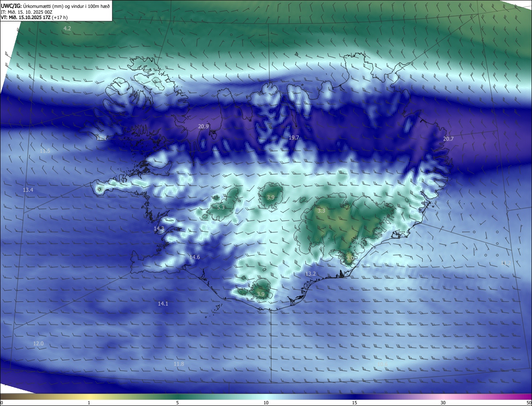This screenshot has height=406, width=532.
Task: Click the initial time line 'IT: Mið. 15. 10. 2025 00Z'
Action: 27,12
